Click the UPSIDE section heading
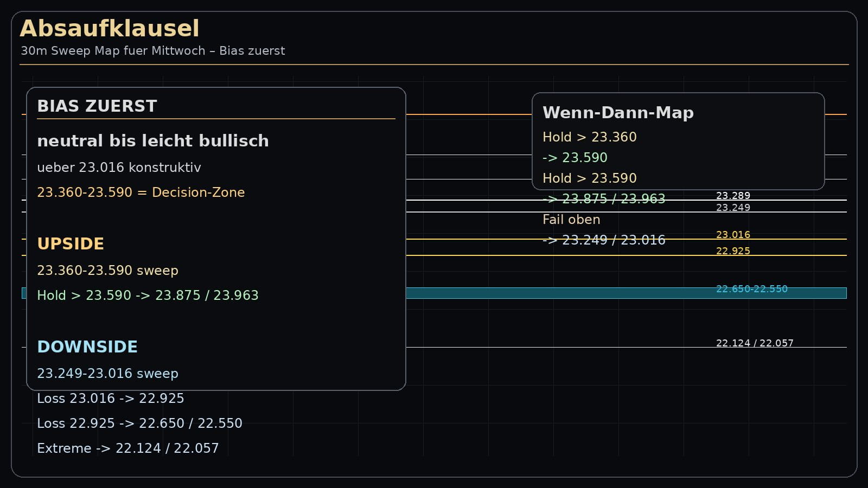The height and width of the screenshot is (488, 868). pos(71,244)
